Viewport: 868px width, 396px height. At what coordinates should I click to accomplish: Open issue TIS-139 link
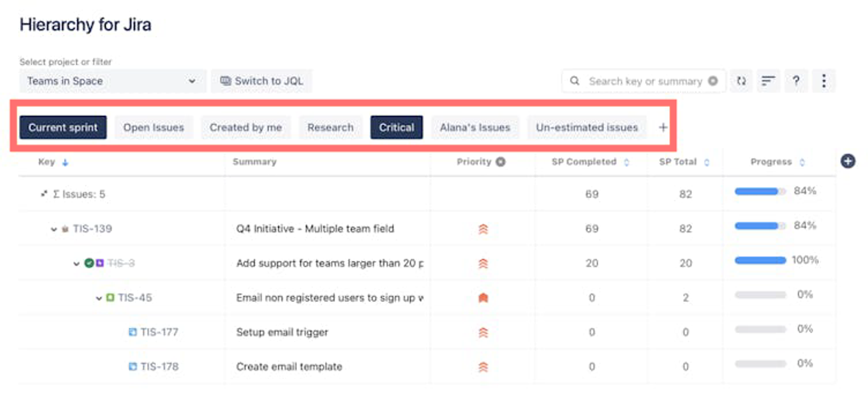pos(92,229)
